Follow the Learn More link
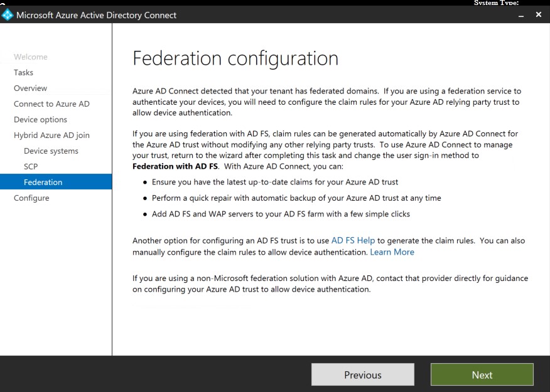 (392, 252)
